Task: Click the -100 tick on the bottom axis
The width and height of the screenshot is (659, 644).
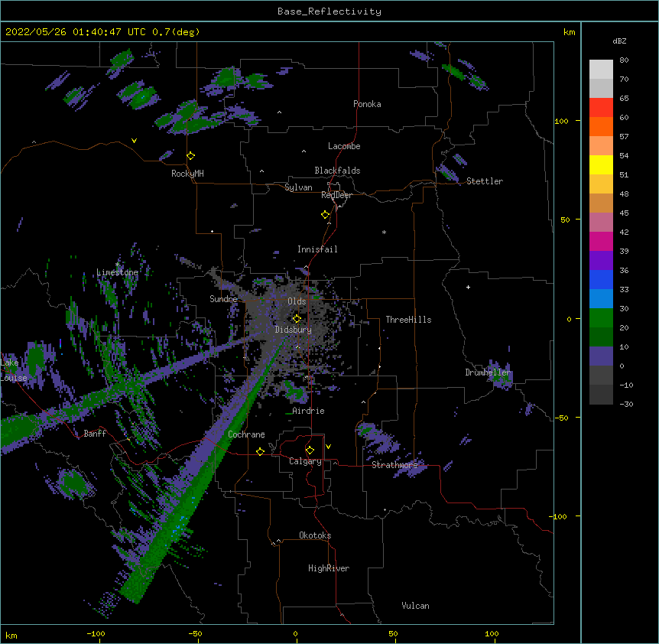Action: [96, 633]
